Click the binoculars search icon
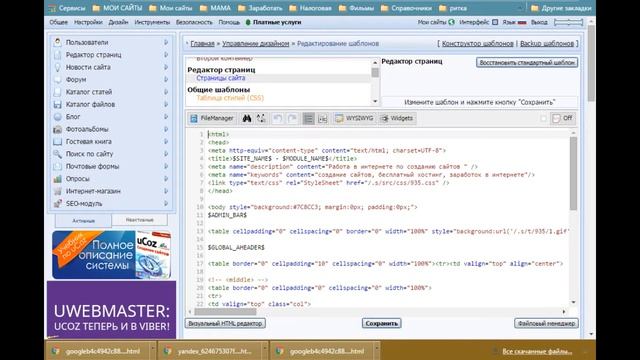Screen dimensions: 640x360 point(247,118)
